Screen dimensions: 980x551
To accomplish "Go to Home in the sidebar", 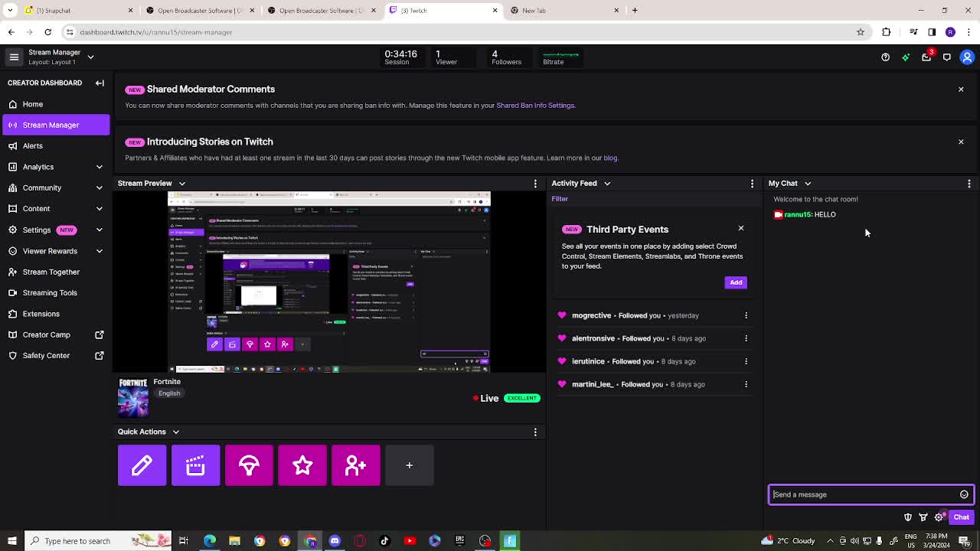I will (56, 104).
